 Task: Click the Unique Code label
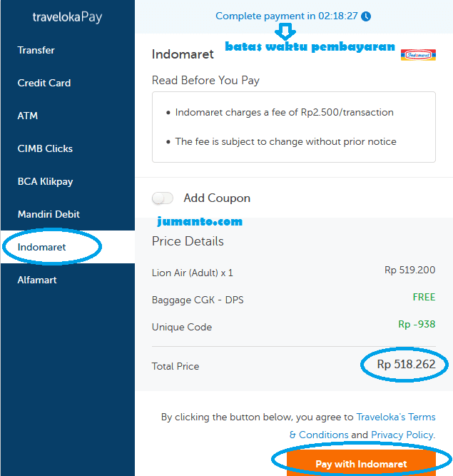tap(182, 327)
